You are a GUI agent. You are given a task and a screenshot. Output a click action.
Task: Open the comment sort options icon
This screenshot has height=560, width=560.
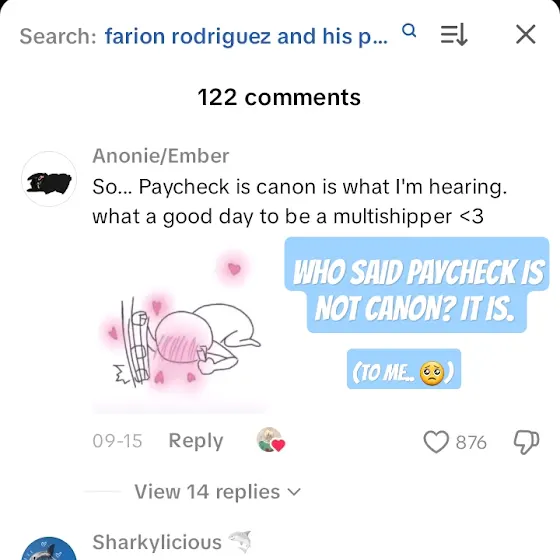(x=454, y=35)
